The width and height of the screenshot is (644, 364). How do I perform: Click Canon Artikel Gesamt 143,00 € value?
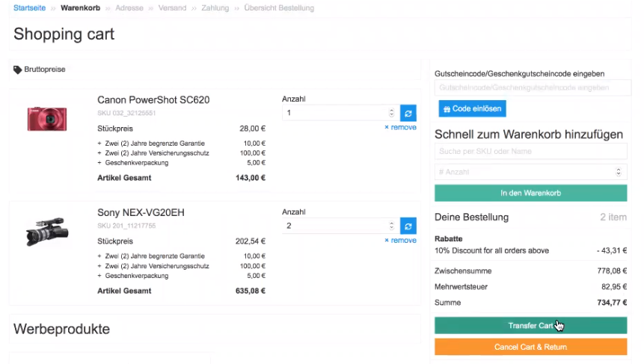pos(251,178)
